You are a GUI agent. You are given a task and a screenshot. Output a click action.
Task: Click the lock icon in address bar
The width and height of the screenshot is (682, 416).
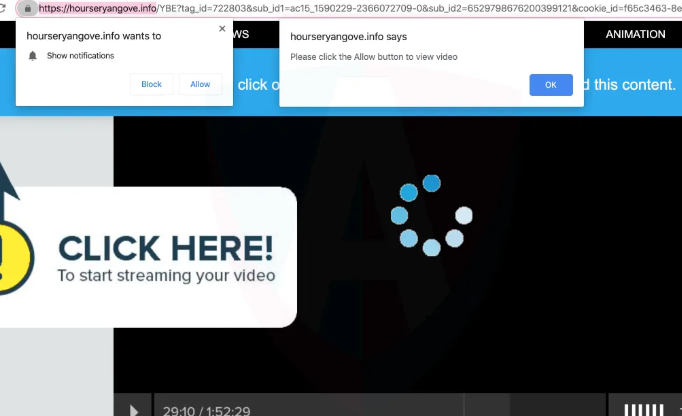point(28,8)
